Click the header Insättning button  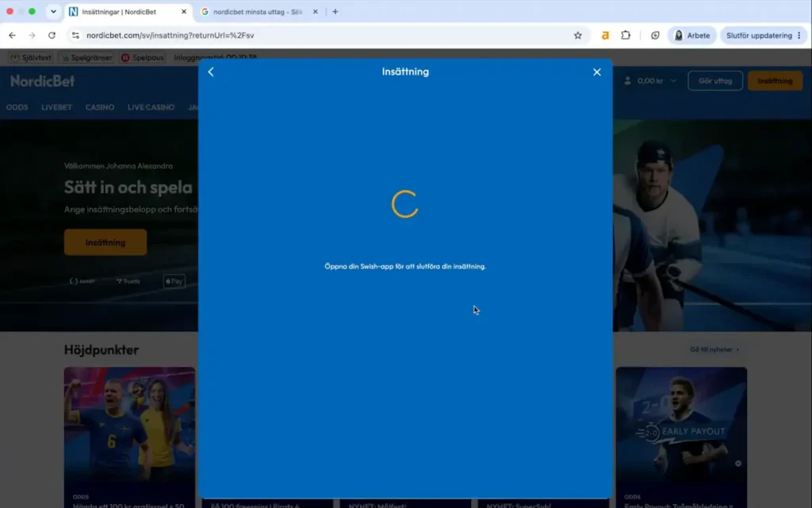pyautogui.click(x=775, y=81)
